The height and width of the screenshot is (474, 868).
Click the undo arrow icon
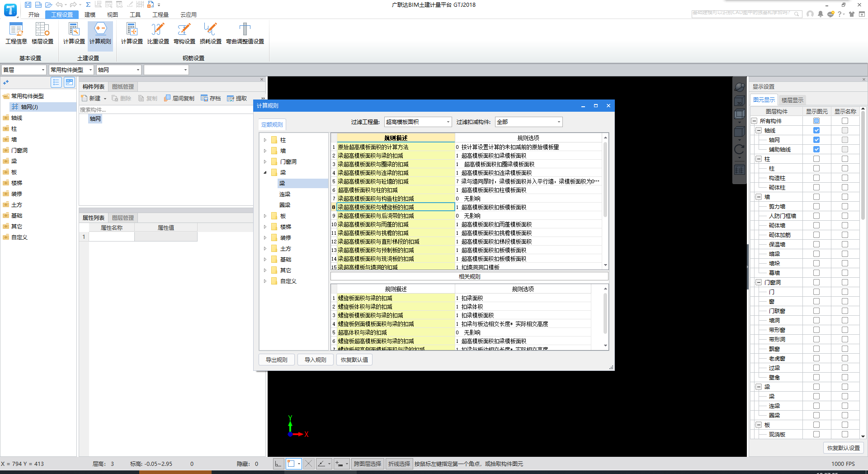point(59,5)
